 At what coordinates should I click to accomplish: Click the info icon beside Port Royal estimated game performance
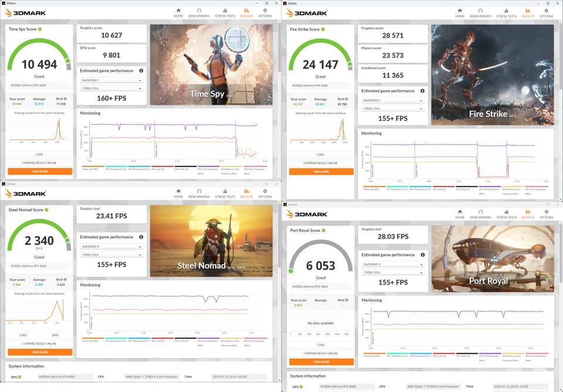(x=423, y=255)
